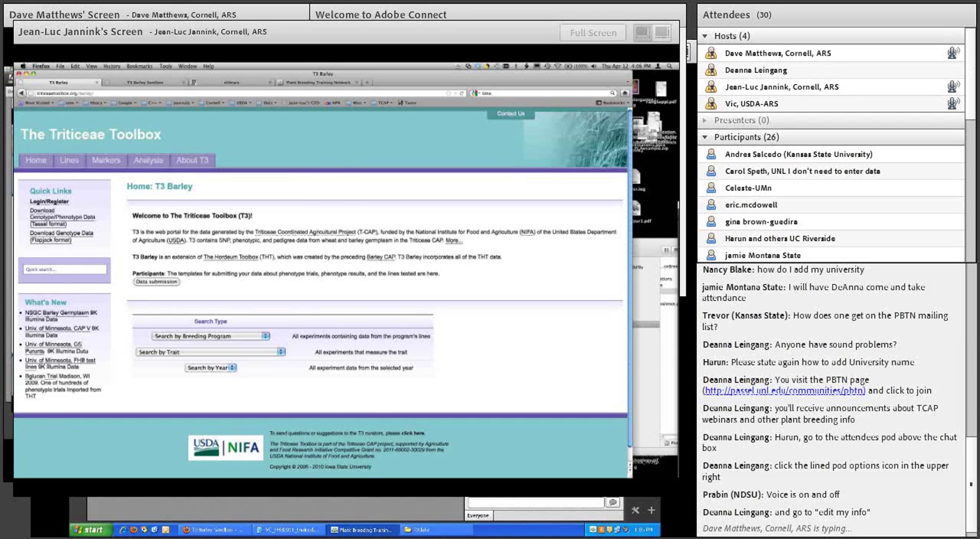Select the Everyone chat tab
Viewport: 980px width, 539px height.
pos(478,515)
